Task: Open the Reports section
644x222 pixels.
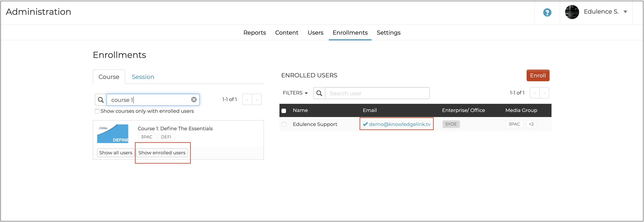Action: [x=255, y=32]
